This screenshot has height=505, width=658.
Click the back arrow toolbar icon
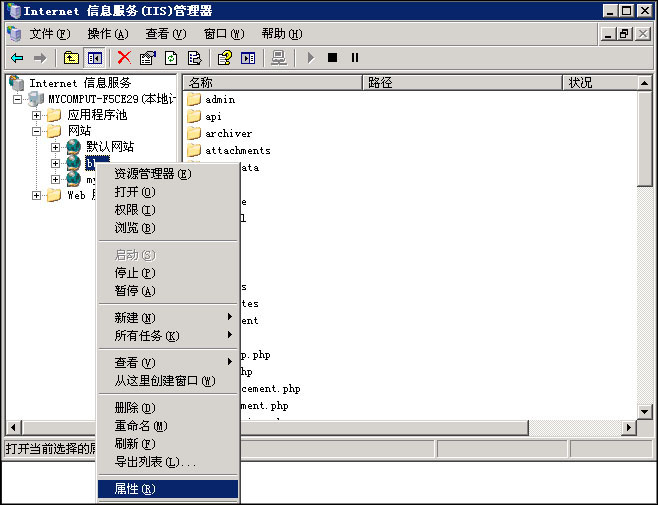17,58
